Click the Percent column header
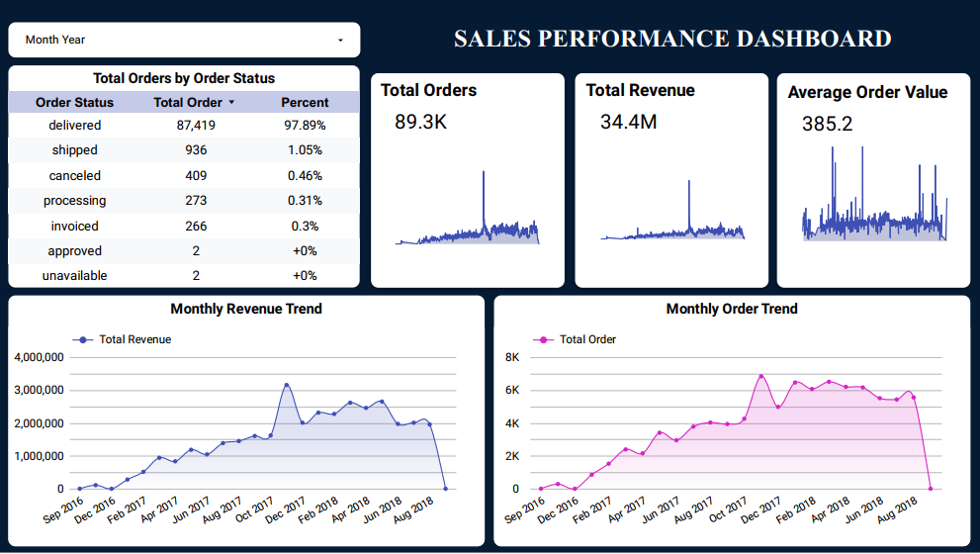980x554 pixels. (x=305, y=102)
